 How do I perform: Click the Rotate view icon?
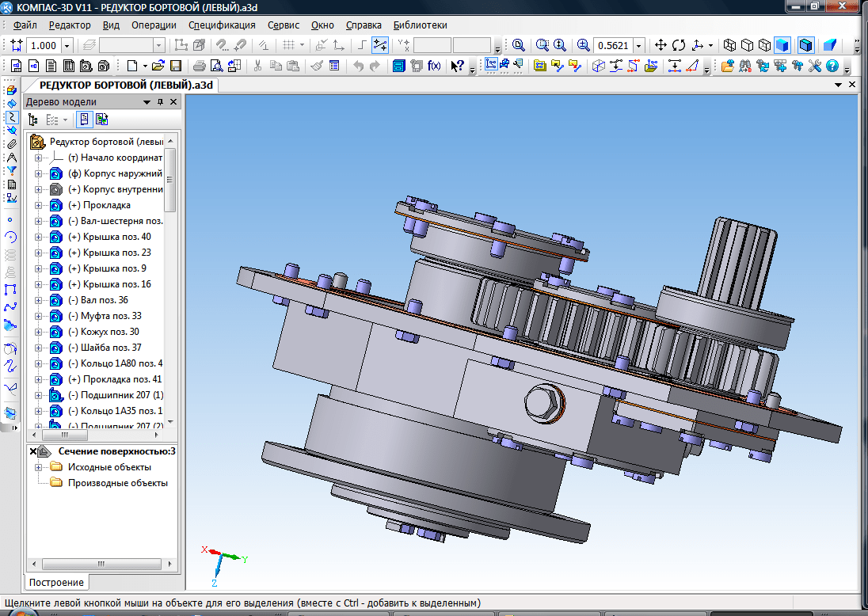click(x=679, y=45)
